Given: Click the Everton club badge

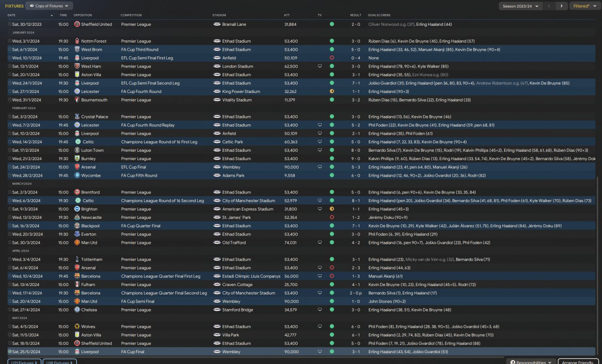Looking at the screenshot, I should [77, 234].
